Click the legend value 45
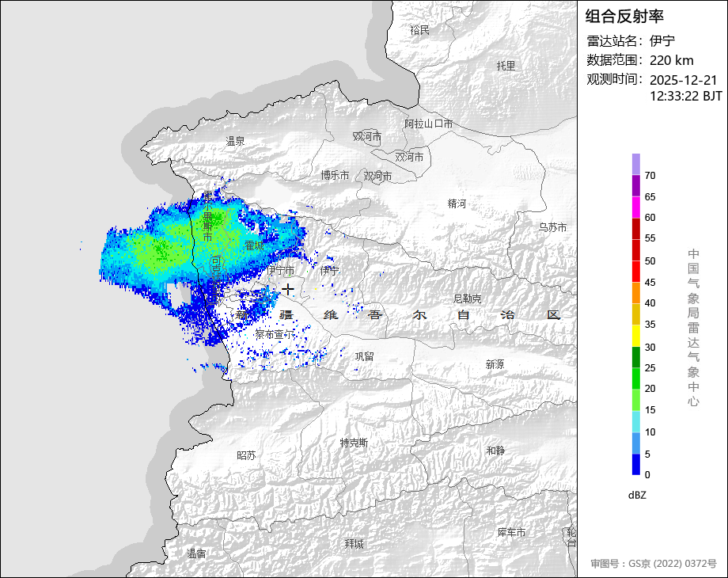This screenshot has height=578, width=728. 650,283
